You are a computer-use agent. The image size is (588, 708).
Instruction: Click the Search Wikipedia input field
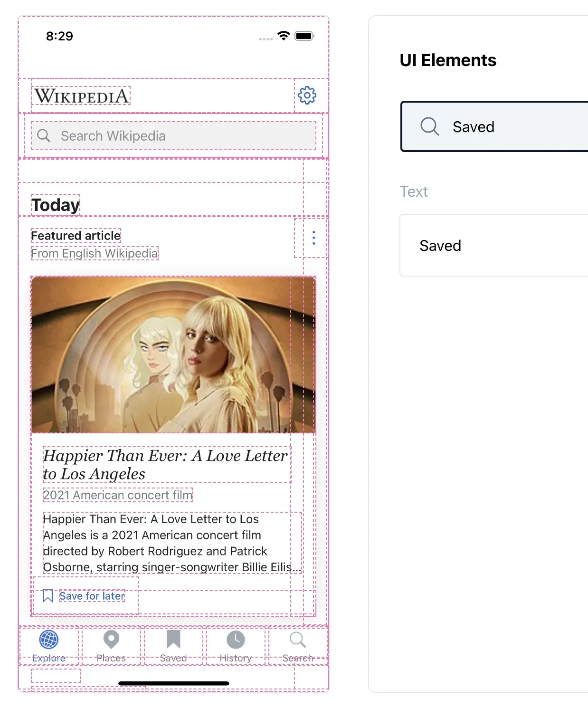(x=180, y=136)
